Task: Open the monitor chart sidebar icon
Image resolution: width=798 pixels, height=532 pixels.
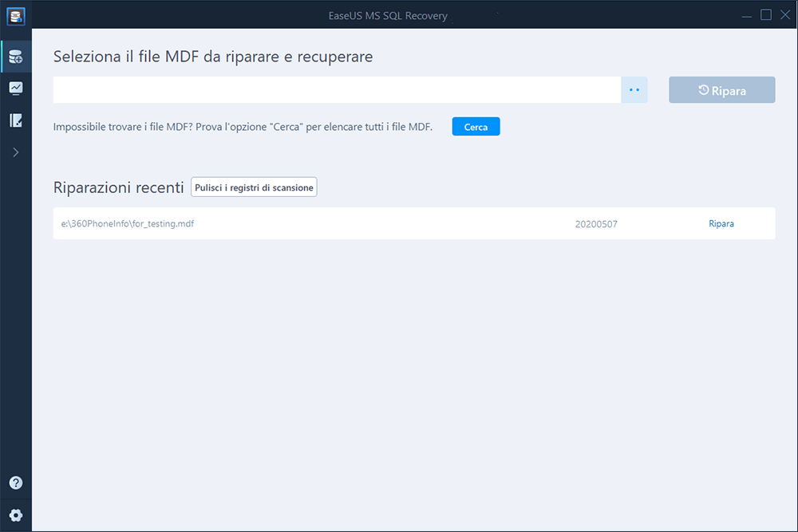Action: [x=16, y=89]
